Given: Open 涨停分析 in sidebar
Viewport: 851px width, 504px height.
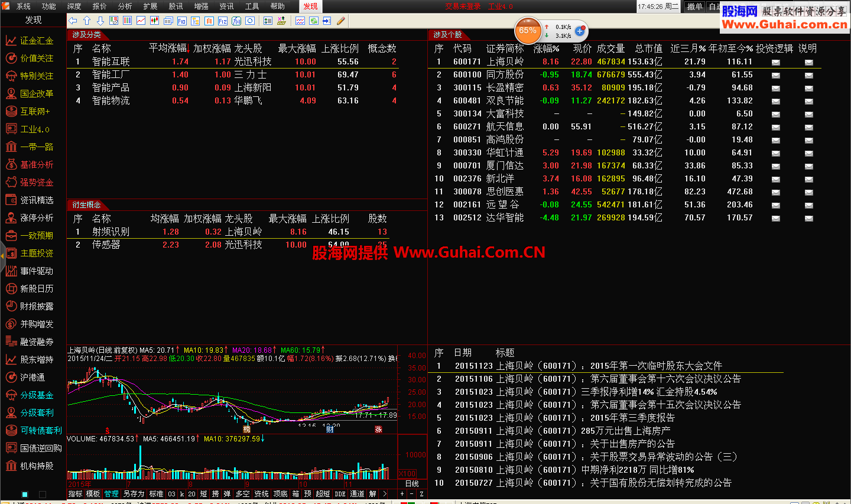Looking at the screenshot, I should tap(37, 218).
